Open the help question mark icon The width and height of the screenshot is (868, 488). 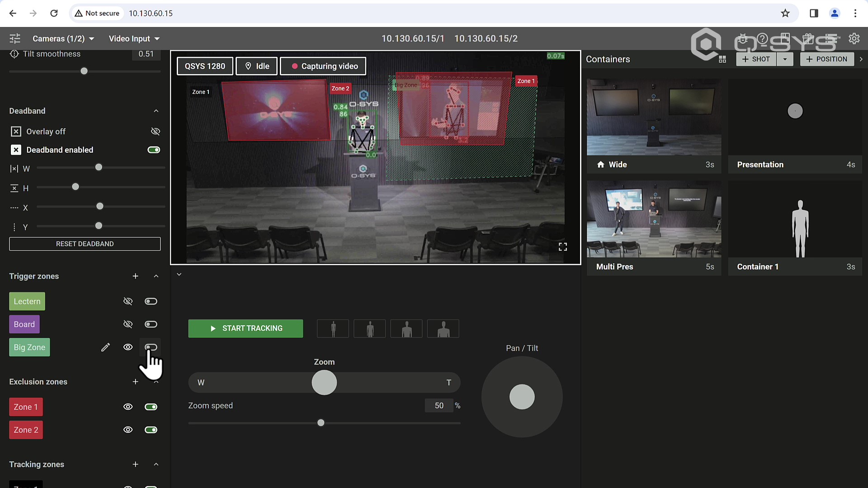pyautogui.click(x=762, y=38)
